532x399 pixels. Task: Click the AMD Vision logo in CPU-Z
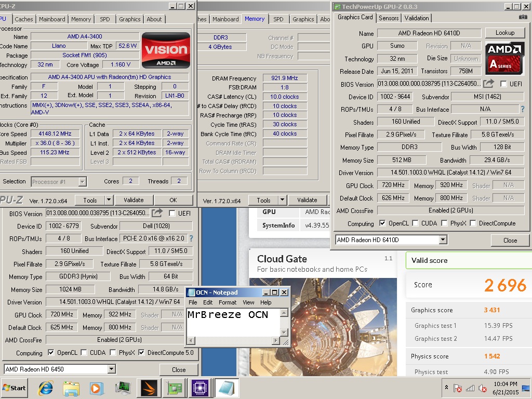[166, 50]
